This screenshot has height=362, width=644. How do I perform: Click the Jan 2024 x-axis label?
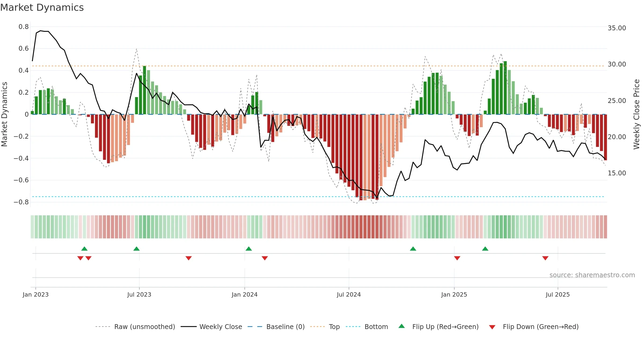click(245, 294)
